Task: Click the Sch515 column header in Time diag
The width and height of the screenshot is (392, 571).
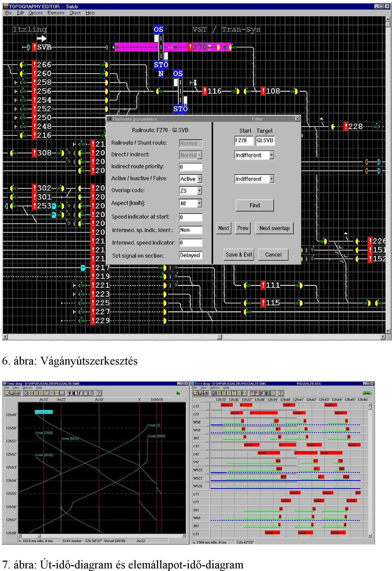Action: coord(157,399)
